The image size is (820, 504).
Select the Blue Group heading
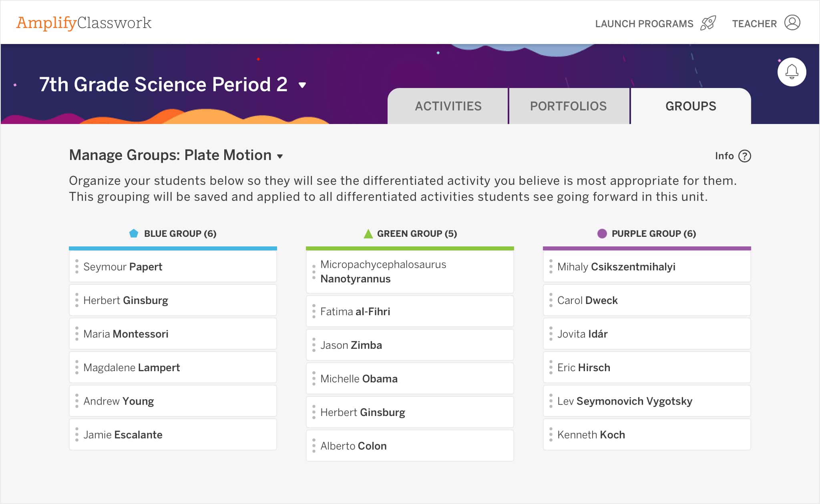pyautogui.click(x=180, y=233)
